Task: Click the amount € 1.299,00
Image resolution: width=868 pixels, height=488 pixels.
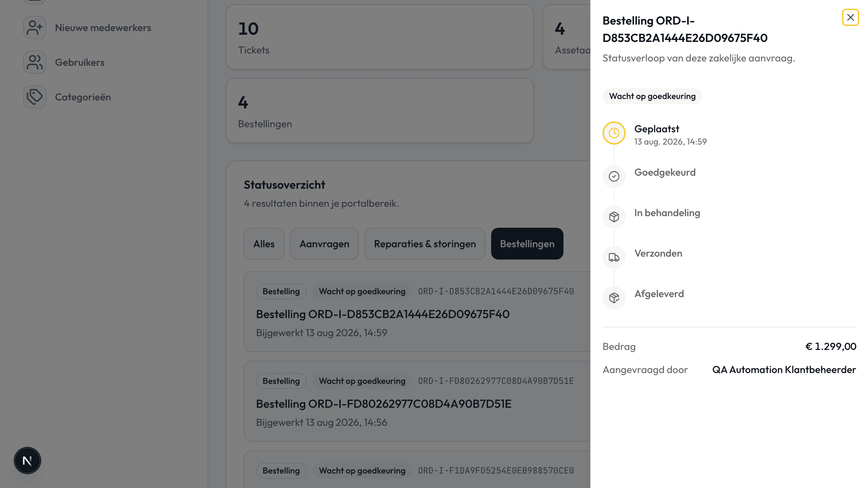Action: click(831, 346)
